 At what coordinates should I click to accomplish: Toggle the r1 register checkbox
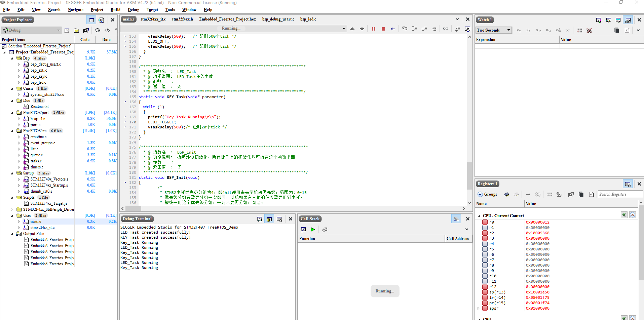click(x=485, y=228)
